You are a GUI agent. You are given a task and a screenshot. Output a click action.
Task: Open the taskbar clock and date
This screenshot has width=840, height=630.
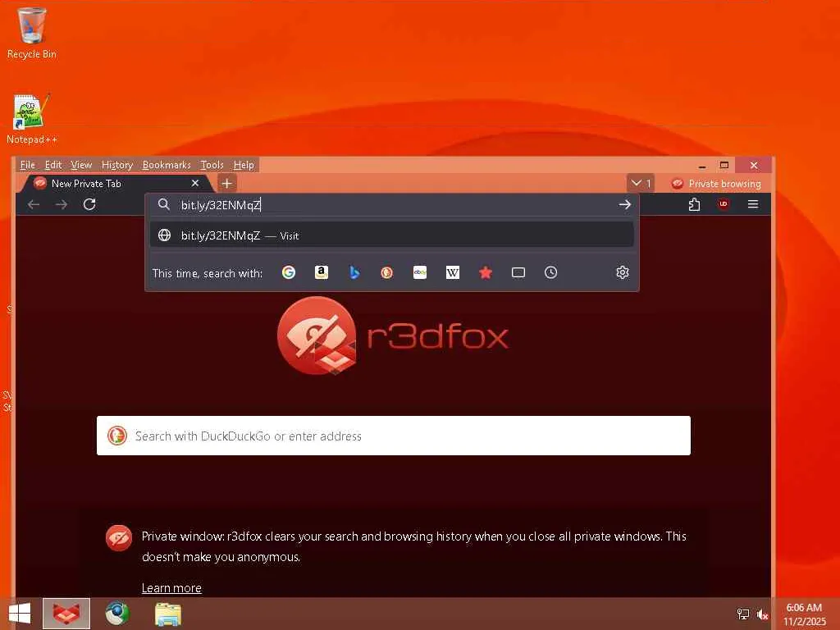pyautogui.click(x=805, y=614)
